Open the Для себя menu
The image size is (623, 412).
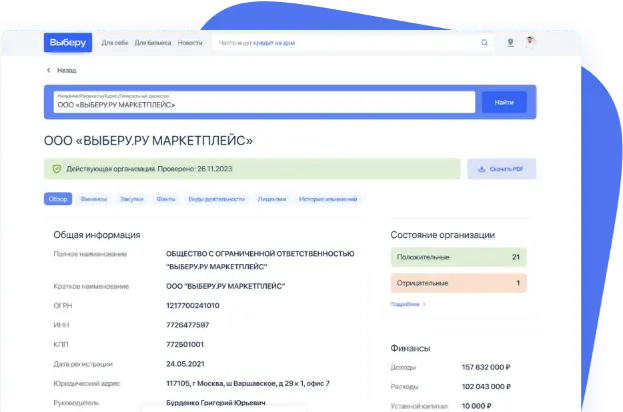pyautogui.click(x=114, y=43)
